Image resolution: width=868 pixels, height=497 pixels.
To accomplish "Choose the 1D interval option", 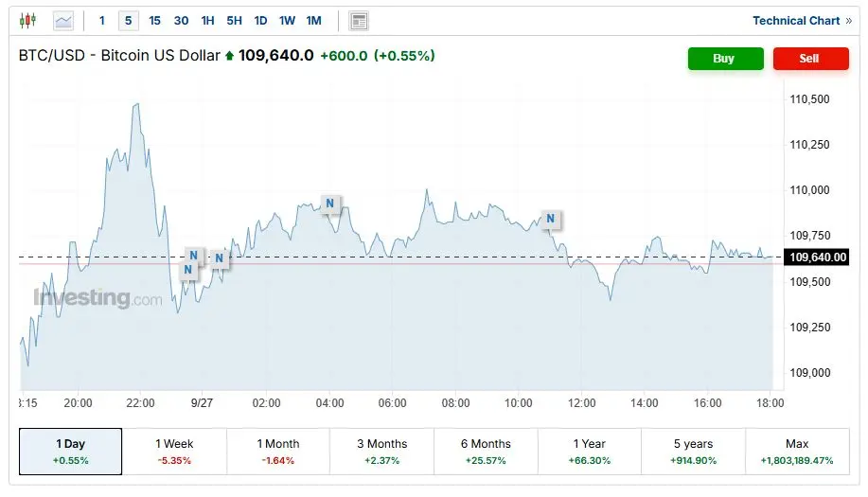I will pyautogui.click(x=260, y=21).
